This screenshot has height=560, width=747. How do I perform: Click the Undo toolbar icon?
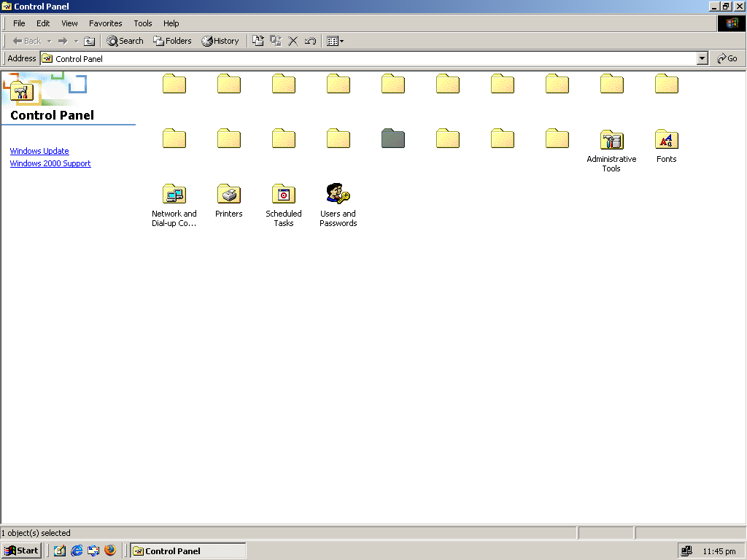(x=310, y=41)
